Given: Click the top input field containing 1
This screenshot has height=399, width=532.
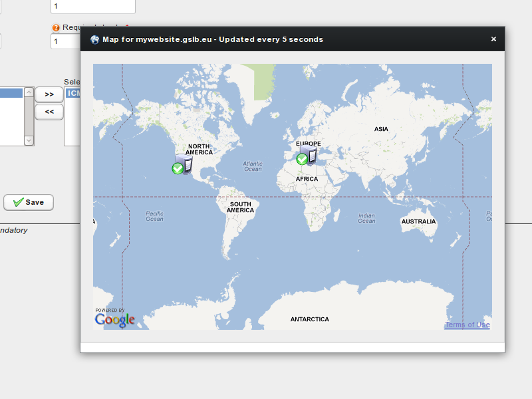Looking at the screenshot, I should point(93,7).
